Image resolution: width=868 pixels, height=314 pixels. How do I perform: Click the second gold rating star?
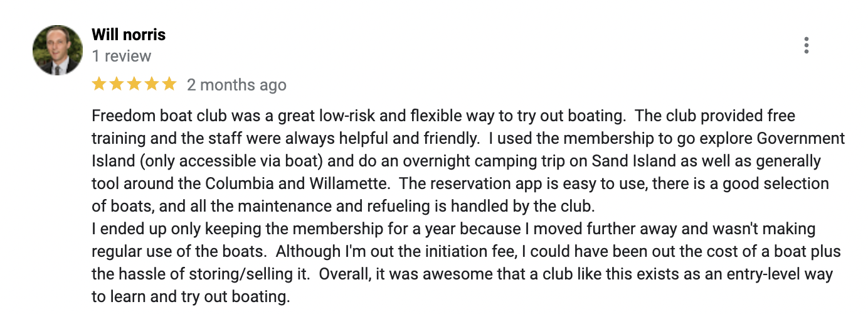117,84
